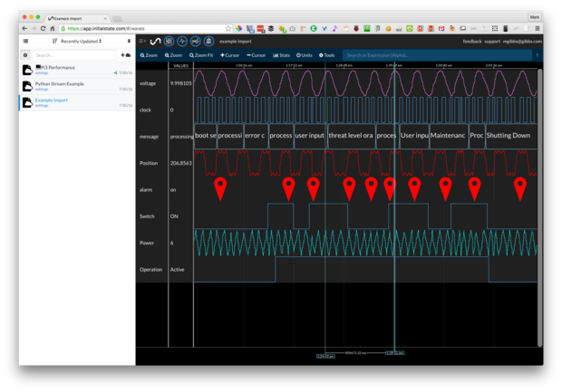Select the Example Import browser tab
The height and width of the screenshot is (392, 562).
point(77,18)
